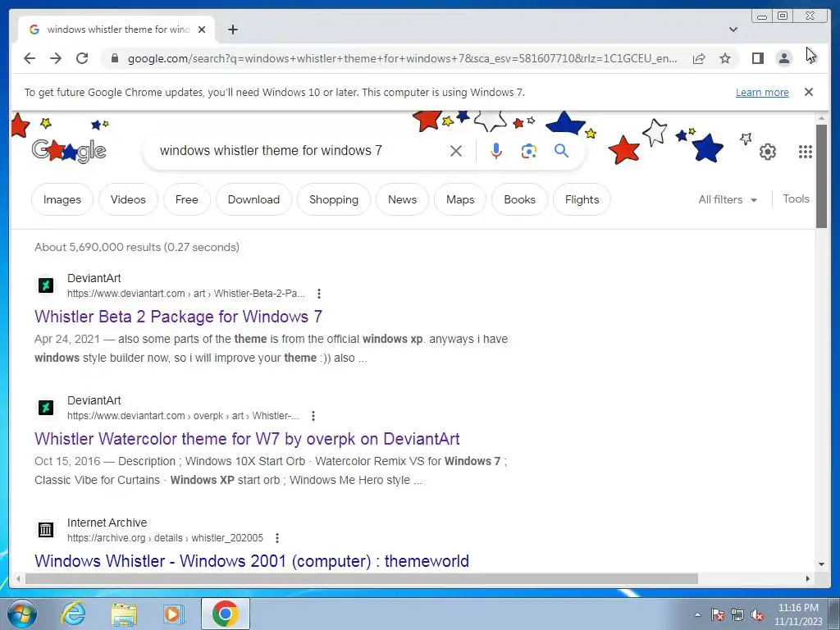Open the Google apps grid
The width and height of the screenshot is (840, 630).
806,152
